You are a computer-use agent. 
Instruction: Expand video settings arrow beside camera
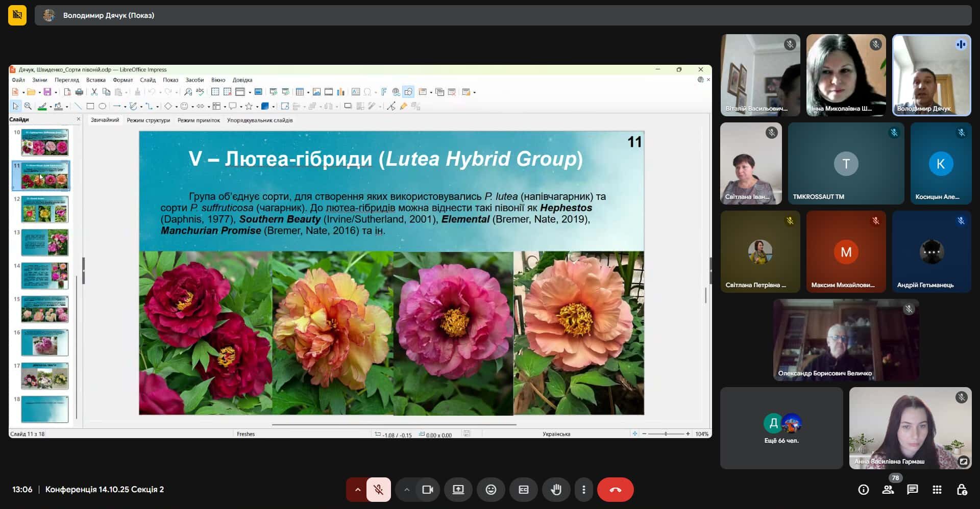click(x=407, y=490)
